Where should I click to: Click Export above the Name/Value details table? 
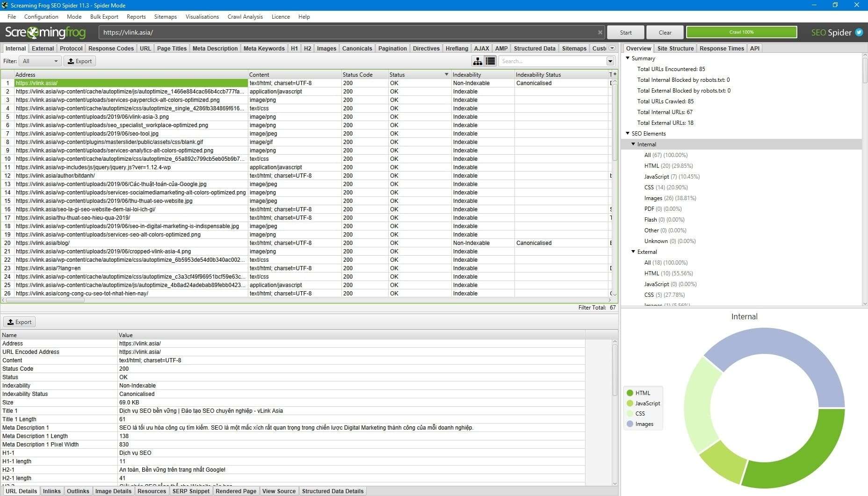(20, 322)
